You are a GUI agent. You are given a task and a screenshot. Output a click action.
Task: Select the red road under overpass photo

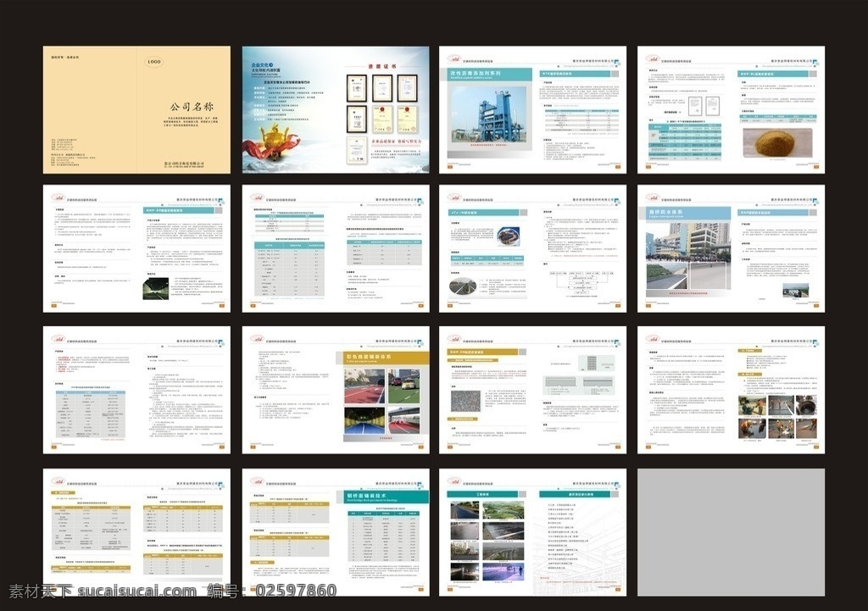(403, 420)
